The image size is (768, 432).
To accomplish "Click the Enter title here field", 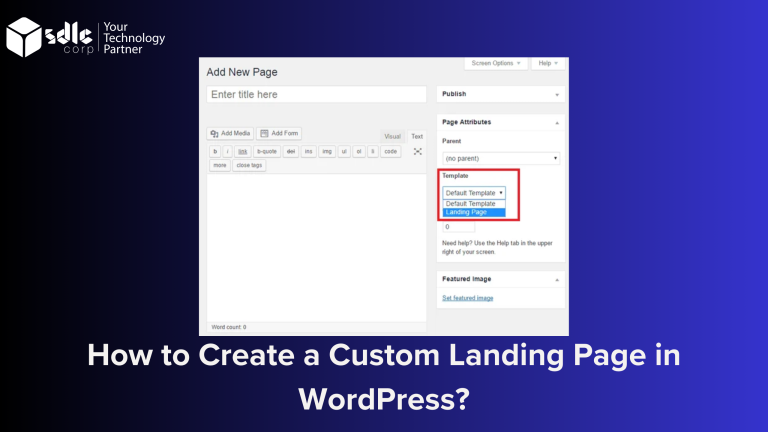I will coord(316,95).
